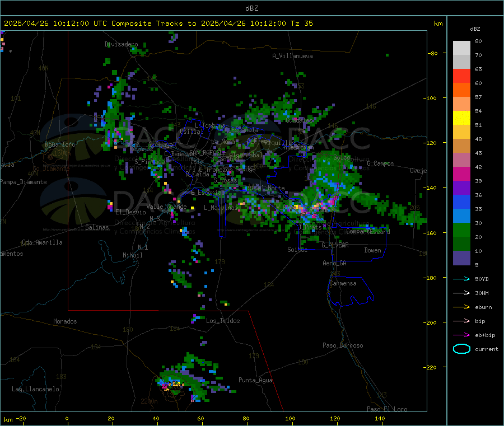The width and height of the screenshot is (504, 426).
Task: Select the red 65 dBZ color swatch
Action: (461, 76)
